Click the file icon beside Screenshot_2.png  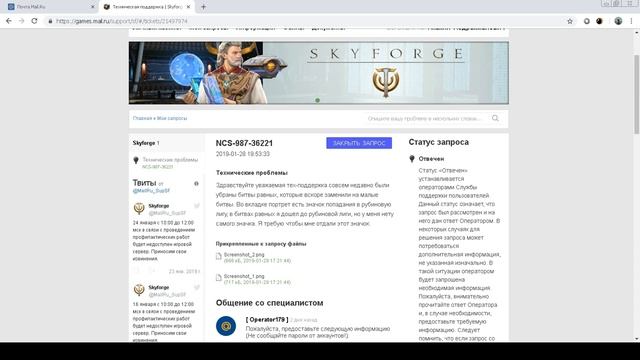tap(218, 256)
